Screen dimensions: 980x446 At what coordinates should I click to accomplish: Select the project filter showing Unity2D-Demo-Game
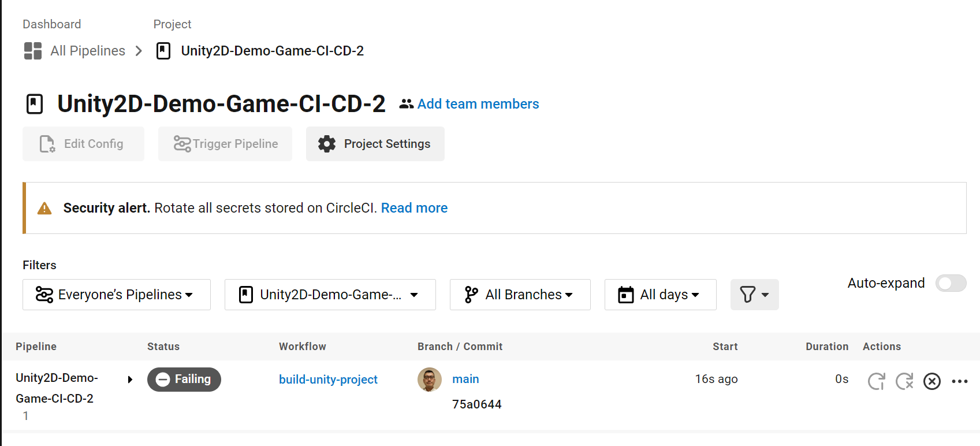pos(330,295)
